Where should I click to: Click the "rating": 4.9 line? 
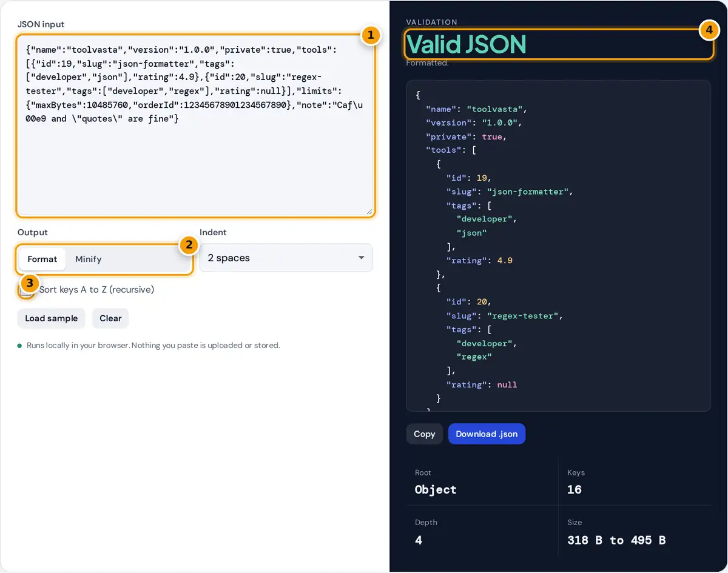480,261
